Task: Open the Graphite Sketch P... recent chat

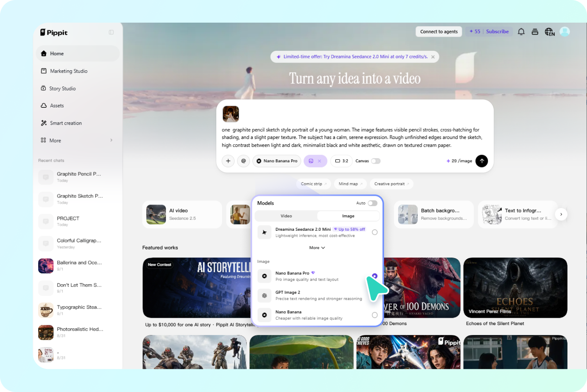Action: click(78, 199)
